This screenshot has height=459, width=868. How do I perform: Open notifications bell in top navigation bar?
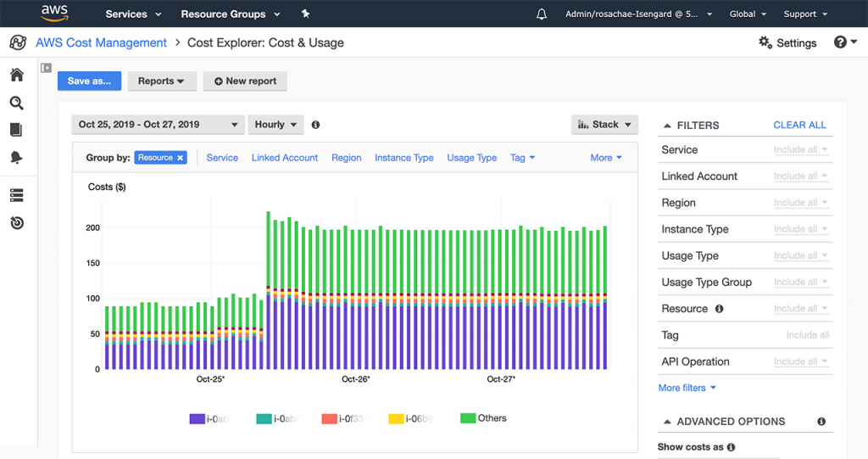click(542, 14)
